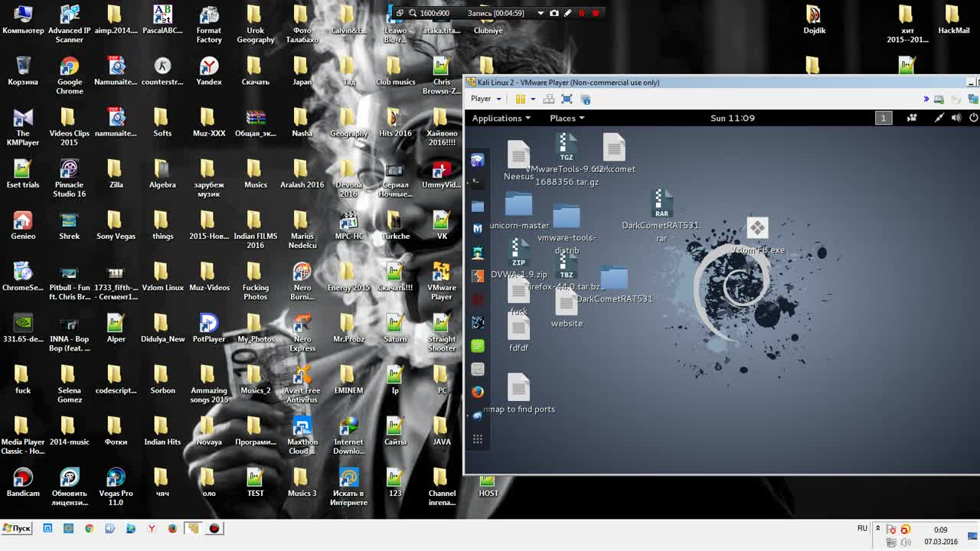Open the Windows Пуск start button
This screenshot has height=551, width=980.
click(17, 528)
